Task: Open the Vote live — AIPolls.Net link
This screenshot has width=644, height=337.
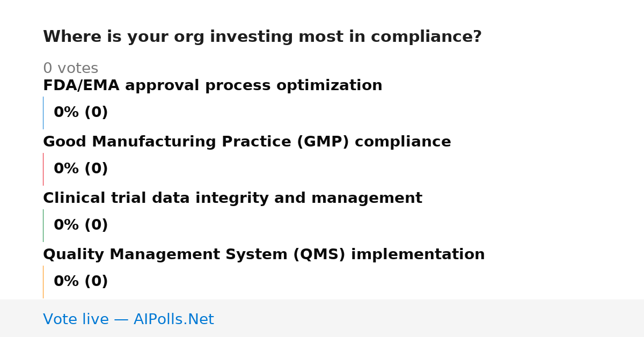Action: [128, 320]
